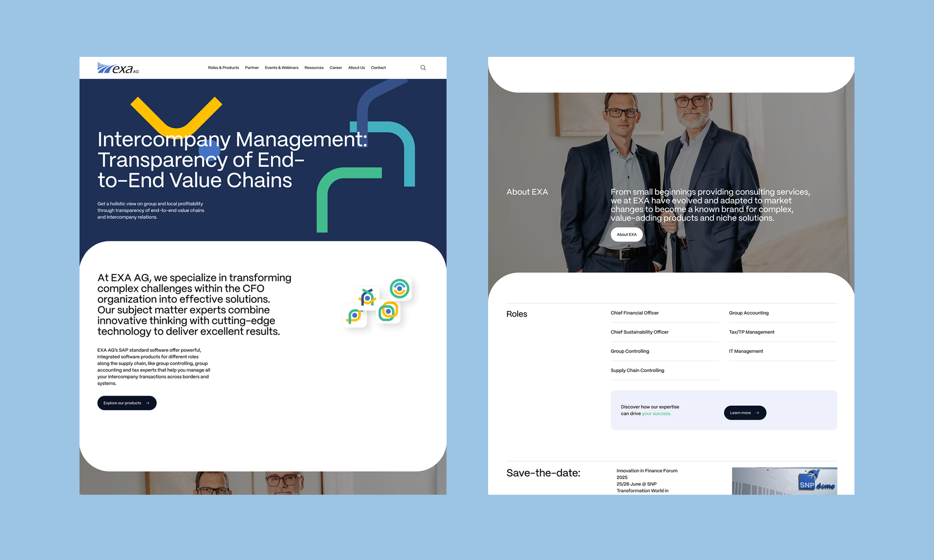Click the EXA AG logo icon
Viewport: 934px width, 560px height.
(117, 67)
